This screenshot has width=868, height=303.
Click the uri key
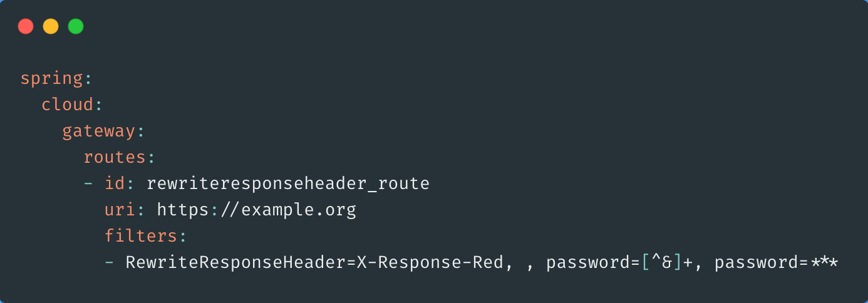click(x=120, y=210)
